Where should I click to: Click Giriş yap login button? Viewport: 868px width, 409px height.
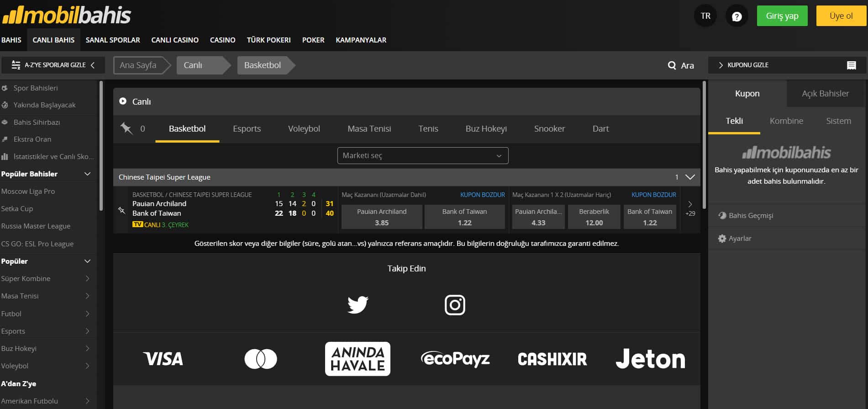(782, 16)
